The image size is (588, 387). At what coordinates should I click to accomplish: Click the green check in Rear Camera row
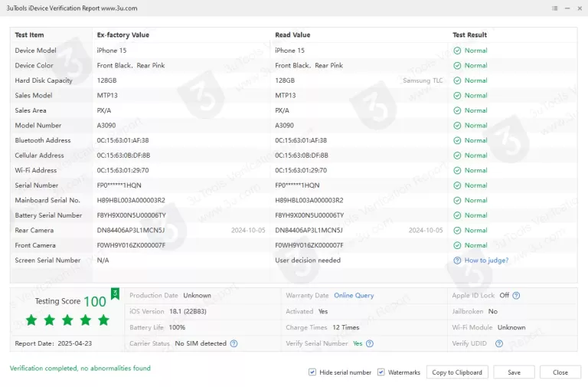coord(457,231)
